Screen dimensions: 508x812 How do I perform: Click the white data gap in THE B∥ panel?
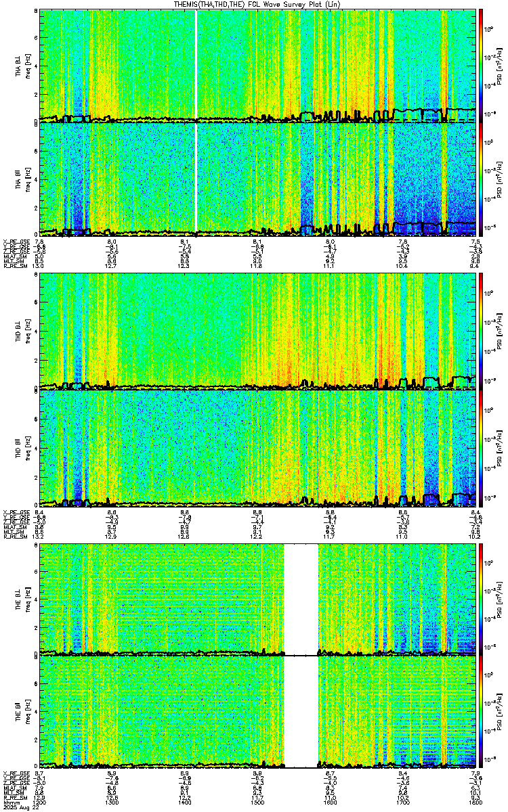(x=301, y=713)
